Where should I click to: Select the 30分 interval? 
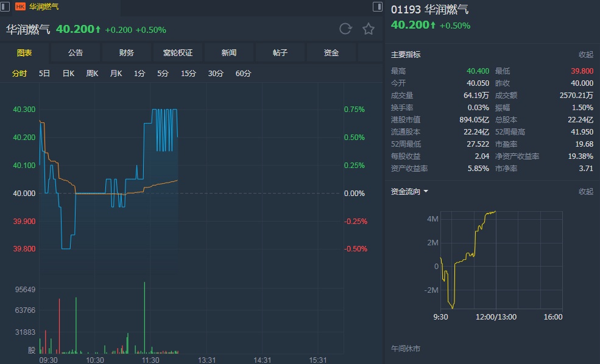[216, 74]
